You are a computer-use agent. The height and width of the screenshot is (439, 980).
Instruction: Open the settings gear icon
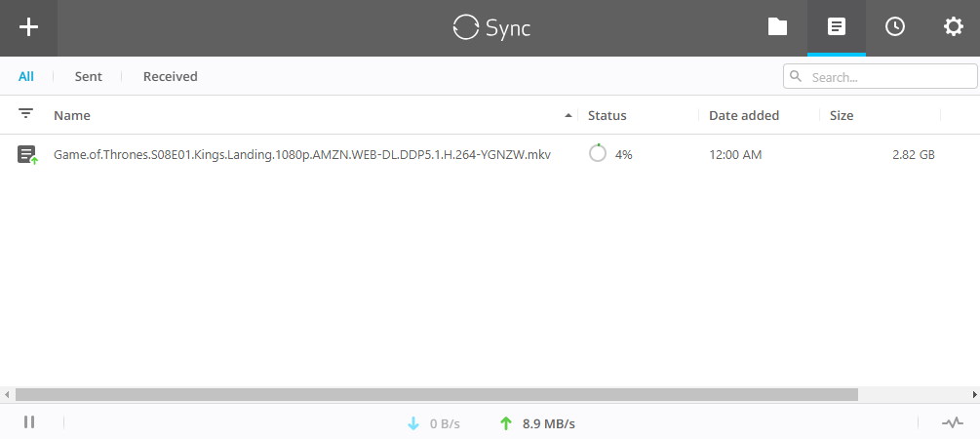pos(953,27)
